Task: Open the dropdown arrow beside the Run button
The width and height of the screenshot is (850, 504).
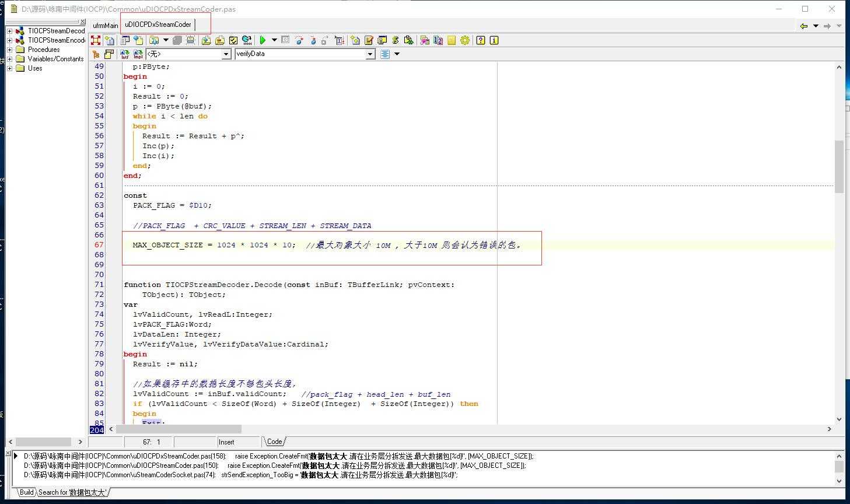Action: coord(274,40)
